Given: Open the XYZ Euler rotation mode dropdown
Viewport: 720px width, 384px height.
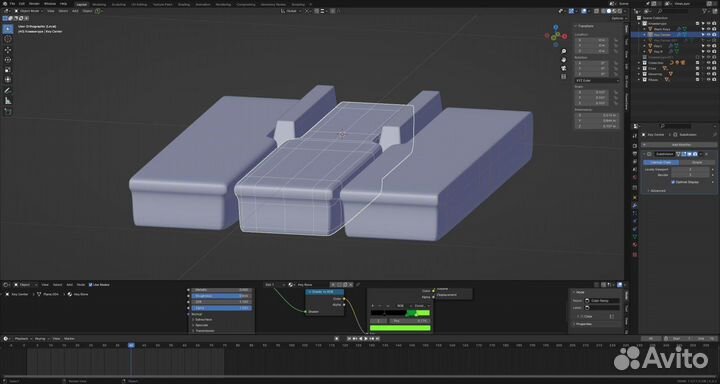Looking at the screenshot, I should click(597, 80).
